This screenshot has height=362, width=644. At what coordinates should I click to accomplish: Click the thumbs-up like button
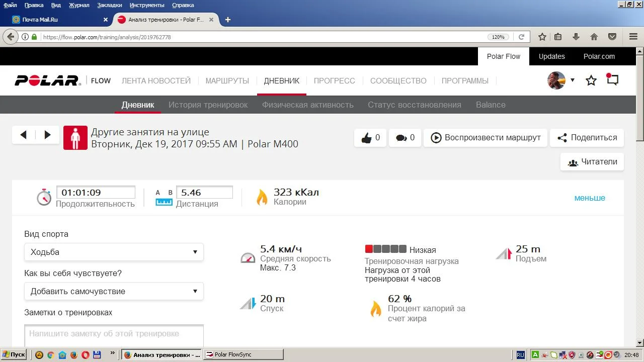pos(370,138)
